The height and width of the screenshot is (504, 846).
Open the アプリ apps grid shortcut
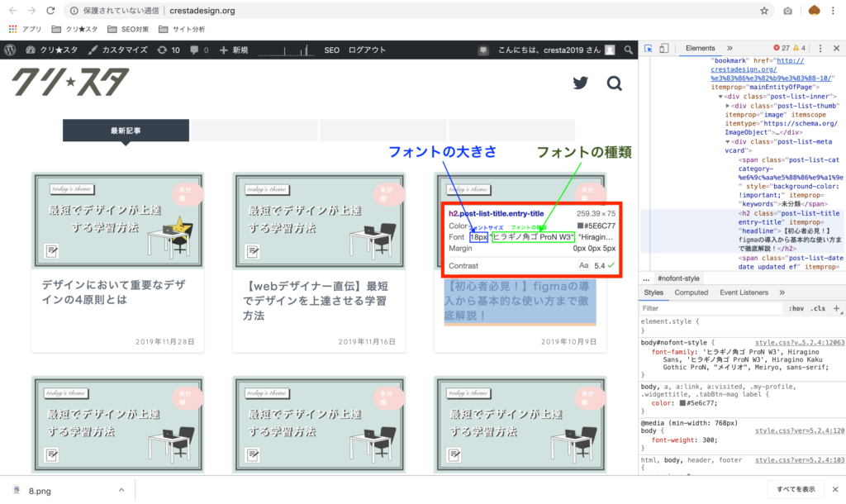pos(25,29)
